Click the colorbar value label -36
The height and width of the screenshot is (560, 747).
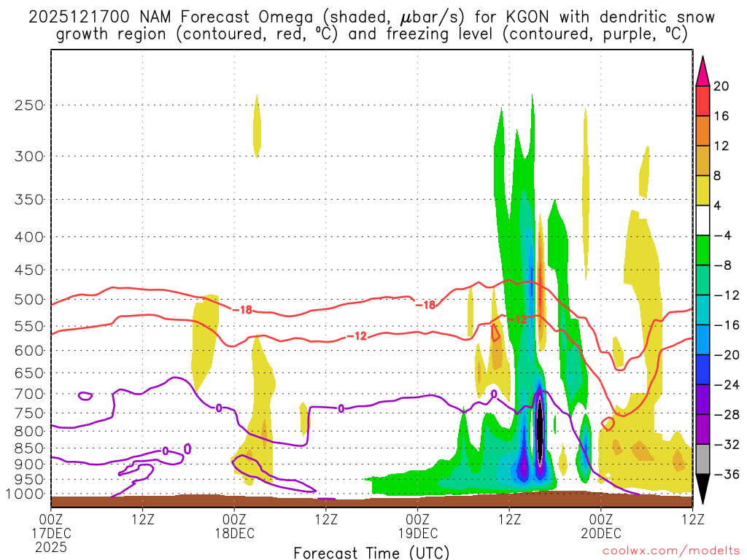tap(727, 474)
